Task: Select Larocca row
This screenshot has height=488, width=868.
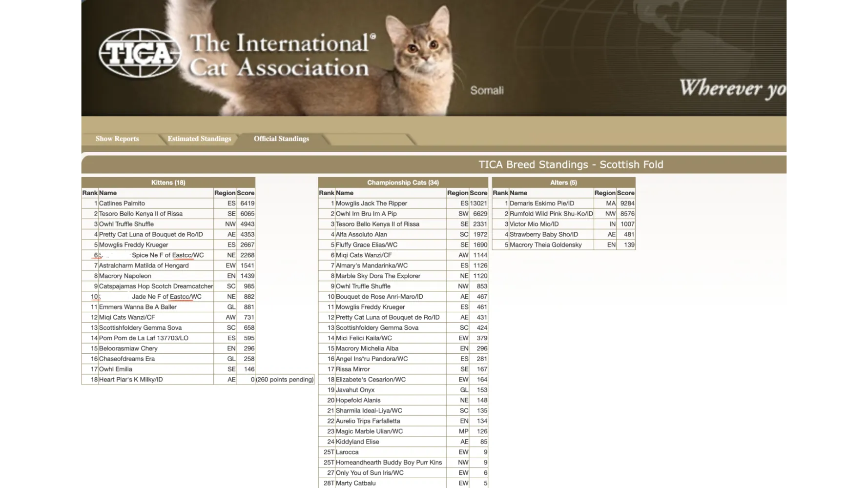Action: (x=403, y=452)
